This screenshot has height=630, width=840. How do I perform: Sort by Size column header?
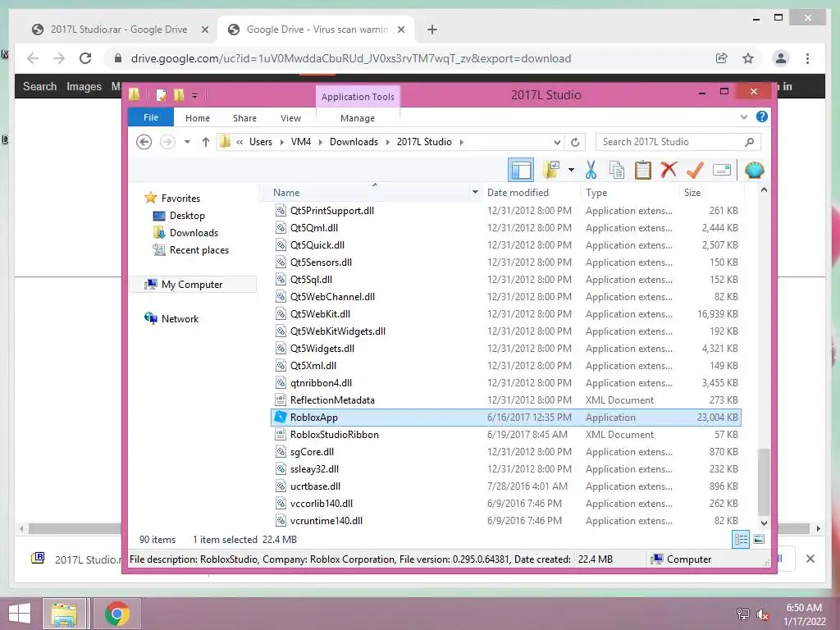pyautogui.click(x=692, y=192)
